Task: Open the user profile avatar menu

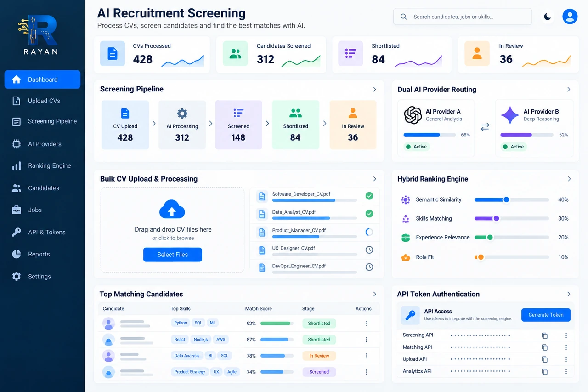Action: pos(570,17)
